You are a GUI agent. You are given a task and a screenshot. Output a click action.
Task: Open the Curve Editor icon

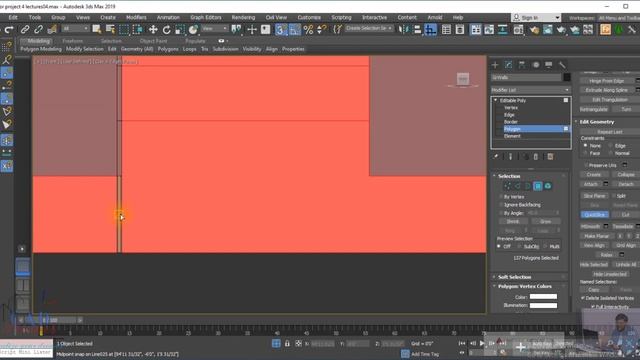pyautogui.click(x=489, y=29)
